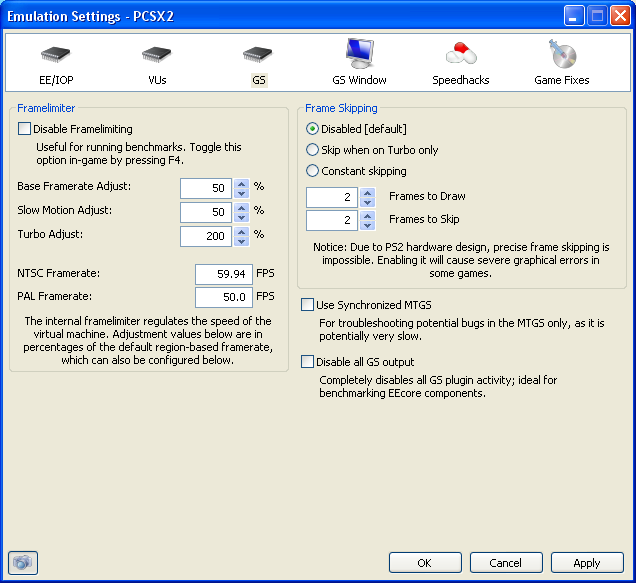Decrease Turbo Adjust value
636x583 pixels.
click(x=242, y=241)
